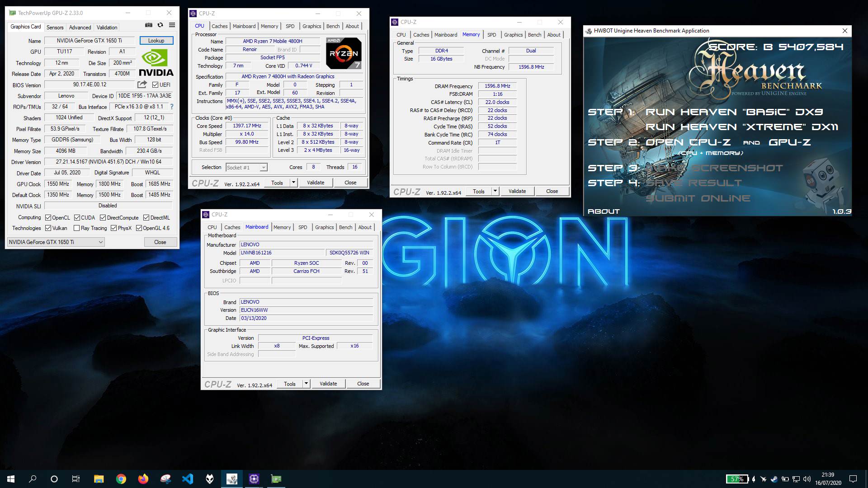Open the Action Center notifications icon
Viewport: 868px width, 488px height.
(x=853, y=479)
